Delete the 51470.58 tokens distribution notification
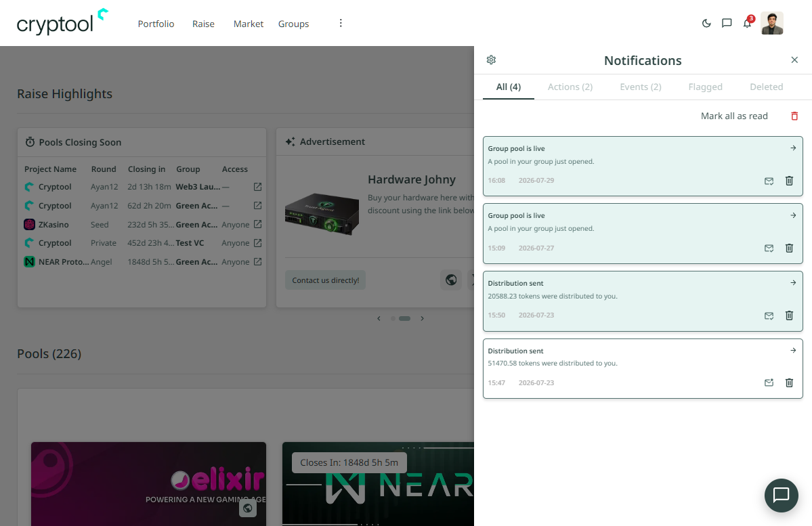This screenshot has width=812, height=526. [x=789, y=382]
